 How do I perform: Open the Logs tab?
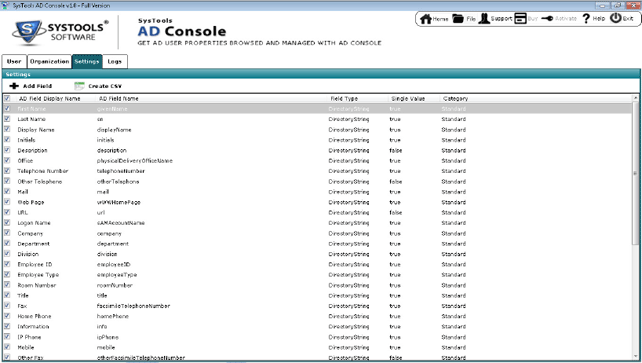(x=115, y=61)
